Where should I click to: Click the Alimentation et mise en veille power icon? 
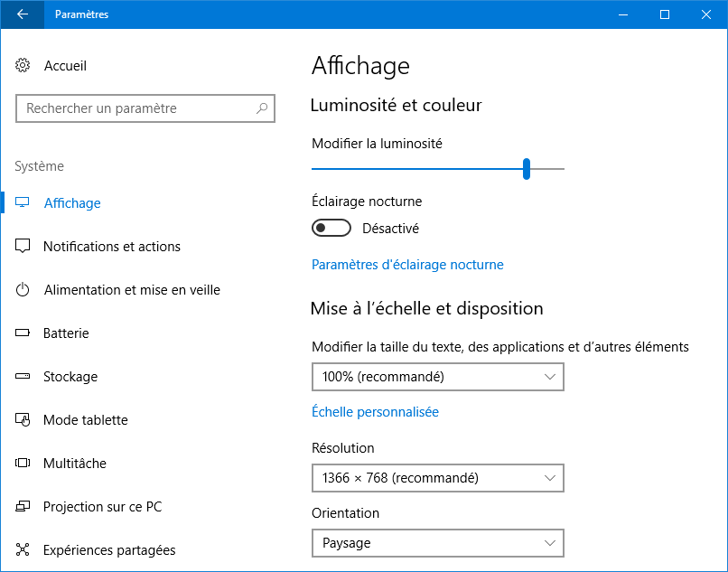point(23,289)
